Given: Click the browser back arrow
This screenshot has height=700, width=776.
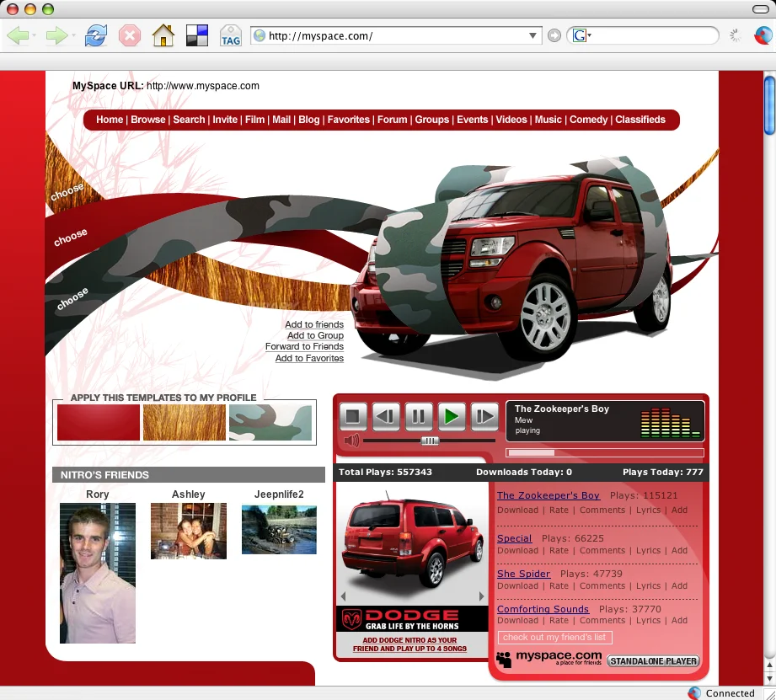Looking at the screenshot, I should tap(19, 35).
